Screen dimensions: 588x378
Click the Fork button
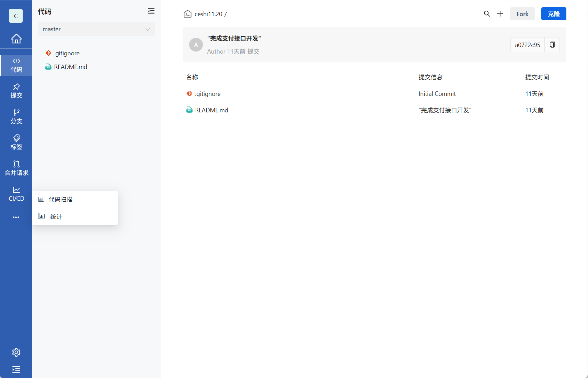[x=522, y=14]
